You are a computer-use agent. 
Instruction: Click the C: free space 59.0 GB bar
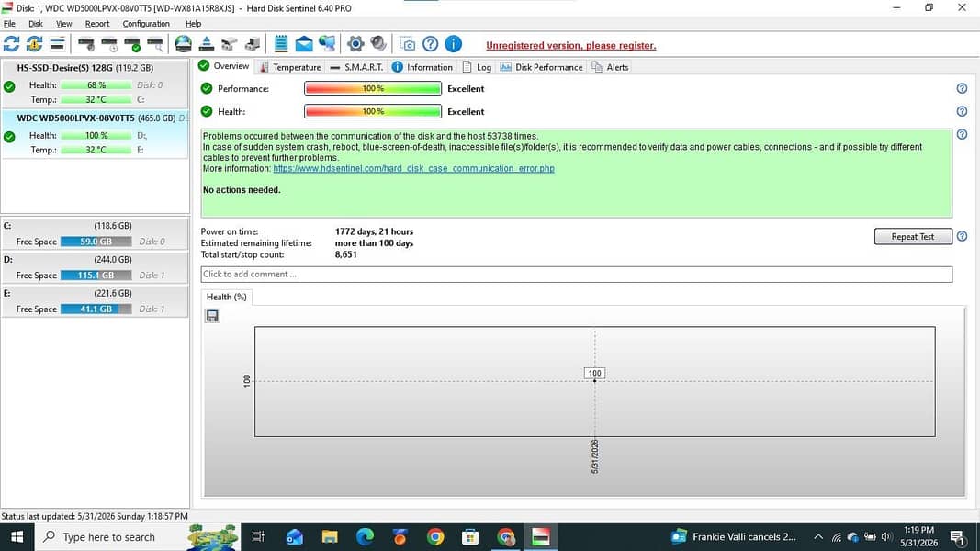(x=96, y=242)
